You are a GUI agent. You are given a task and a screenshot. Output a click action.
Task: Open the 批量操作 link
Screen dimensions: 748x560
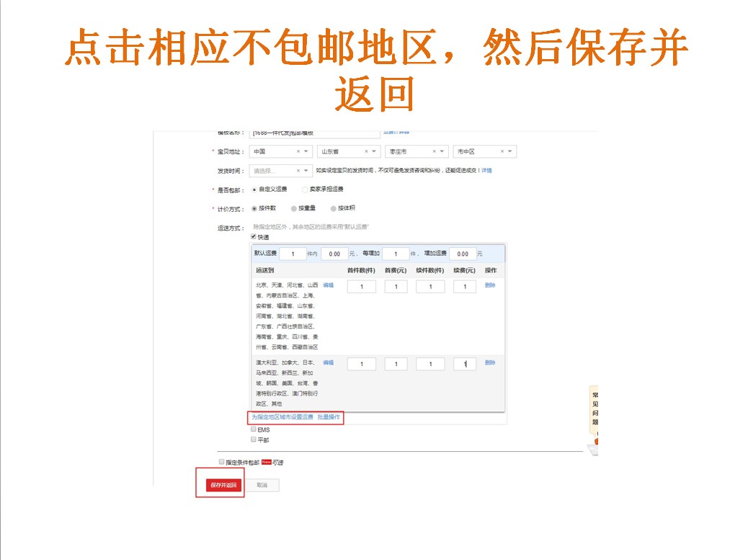[328, 417]
